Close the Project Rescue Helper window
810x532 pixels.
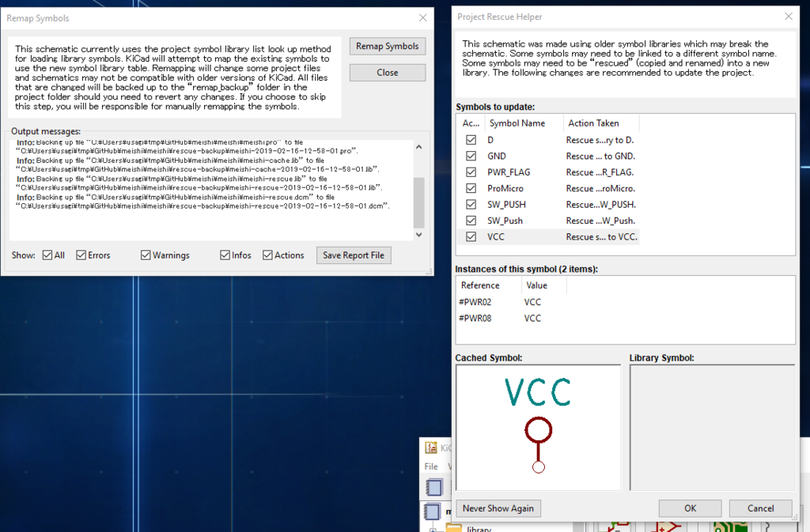pyautogui.click(x=789, y=17)
